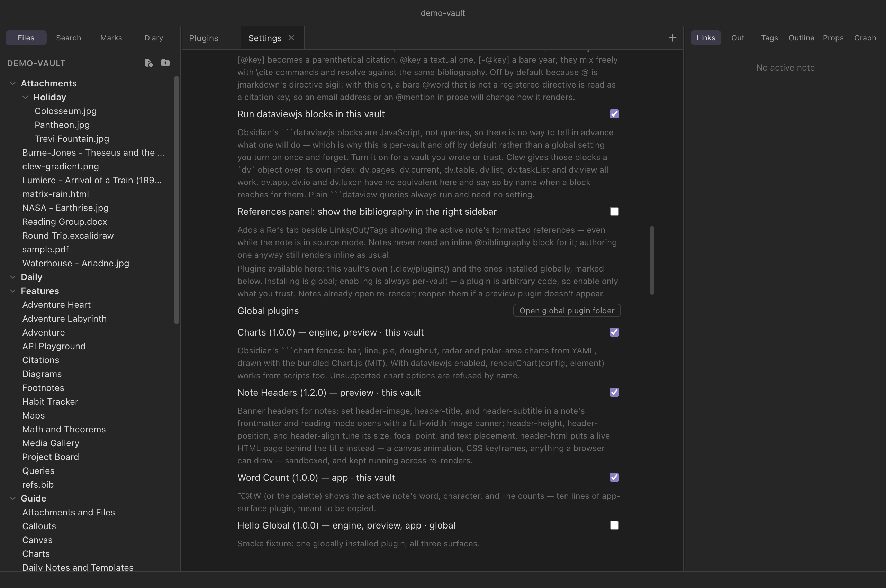This screenshot has height=588, width=886.
Task: Open Round Trip.excalidraw
Action: click(x=68, y=236)
